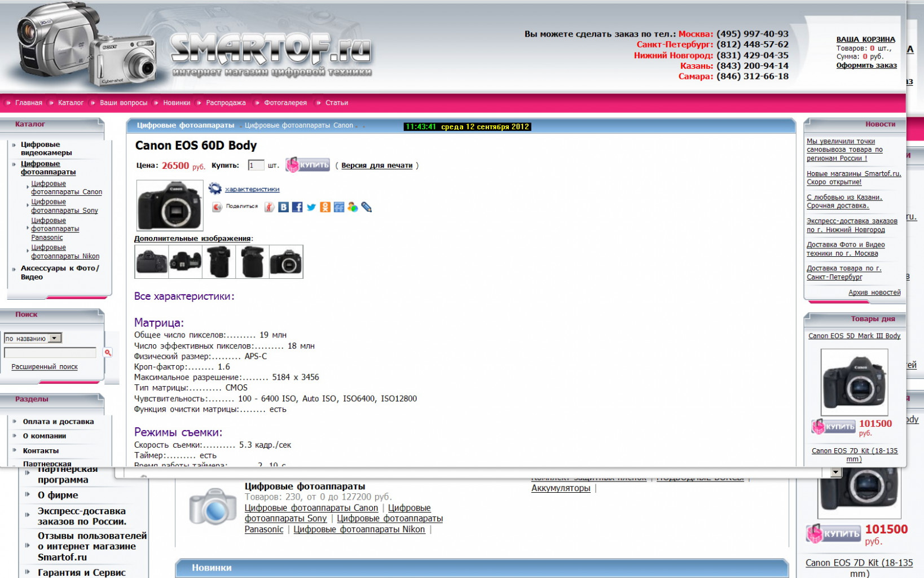
Task: Share the product on Facebook
Action: (x=297, y=207)
